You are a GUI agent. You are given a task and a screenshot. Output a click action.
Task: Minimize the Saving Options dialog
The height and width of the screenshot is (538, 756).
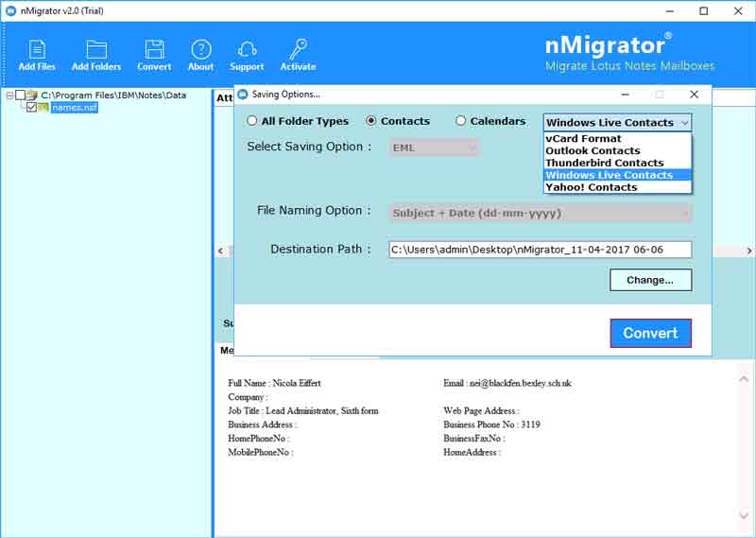point(625,95)
